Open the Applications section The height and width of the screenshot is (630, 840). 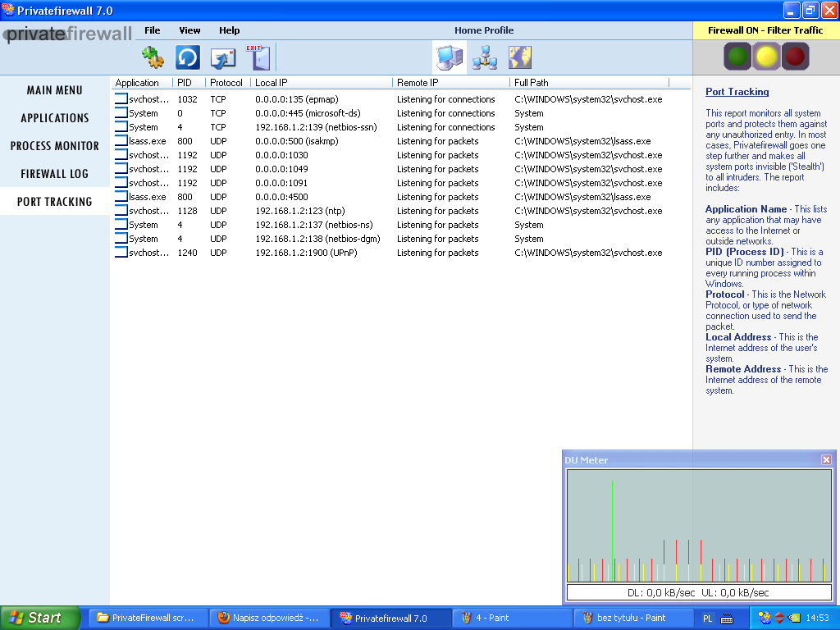click(55, 118)
